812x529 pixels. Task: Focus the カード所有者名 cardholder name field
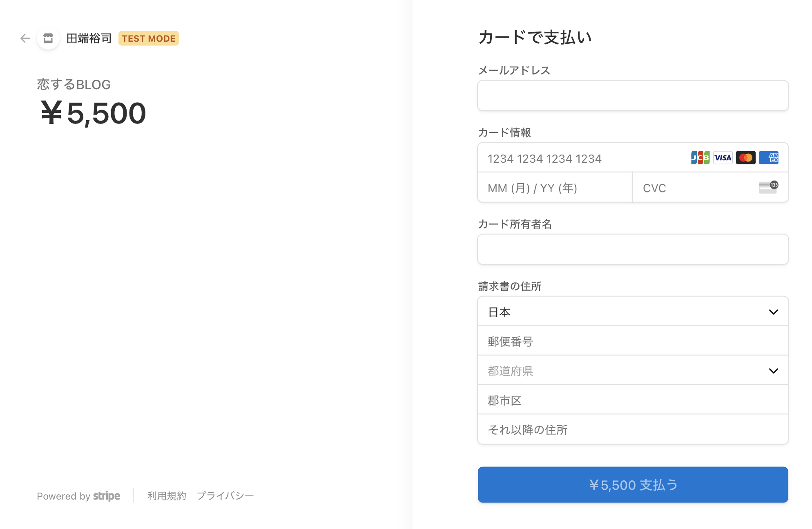point(633,249)
